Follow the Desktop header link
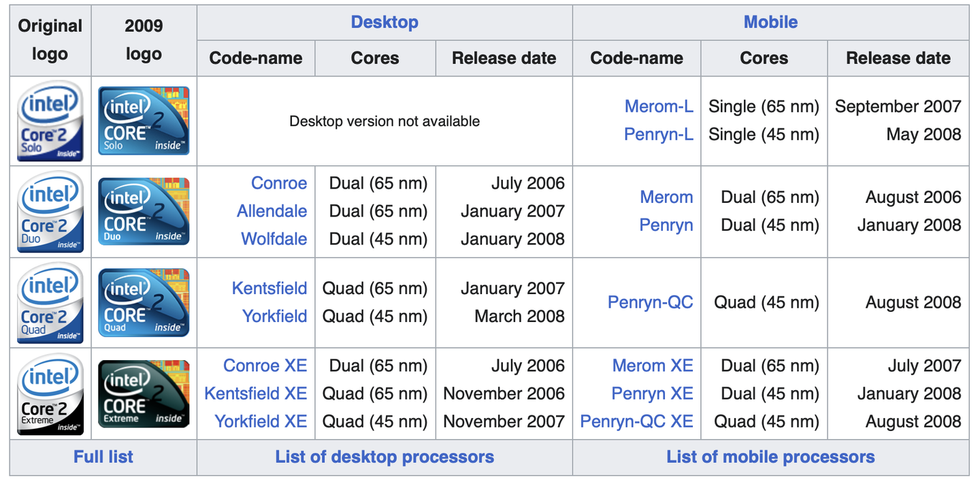 point(385,22)
